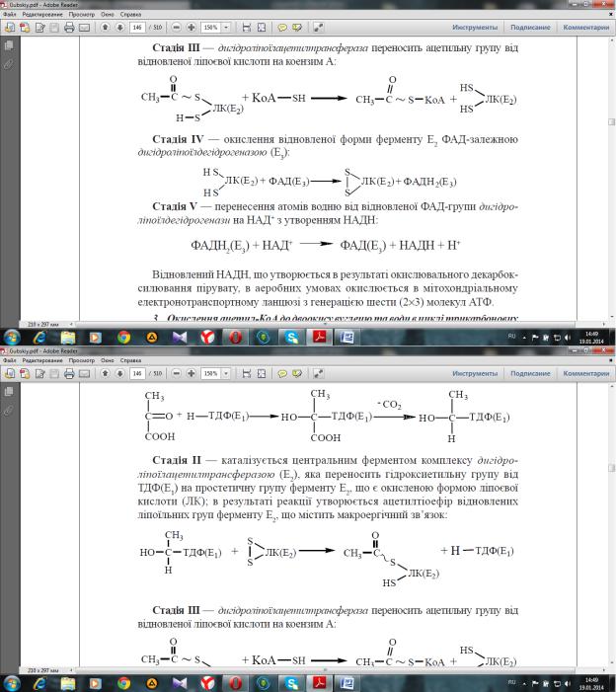Add sticky note comment in lower window
This screenshot has width=616, height=692.
[282, 374]
